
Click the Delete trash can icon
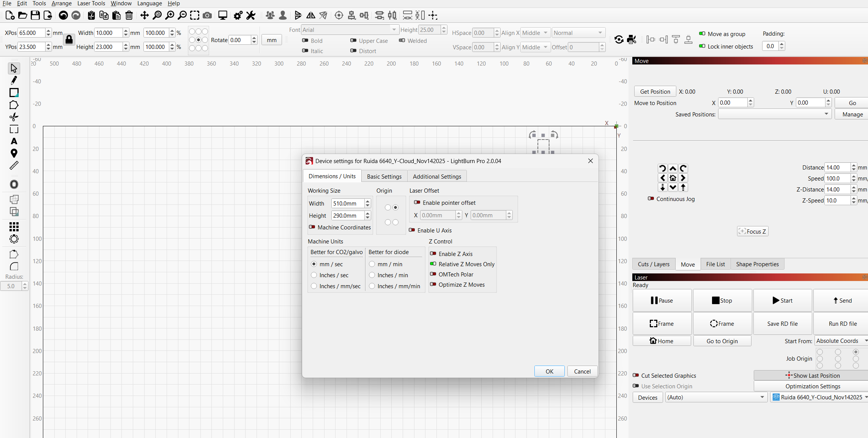pos(129,16)
